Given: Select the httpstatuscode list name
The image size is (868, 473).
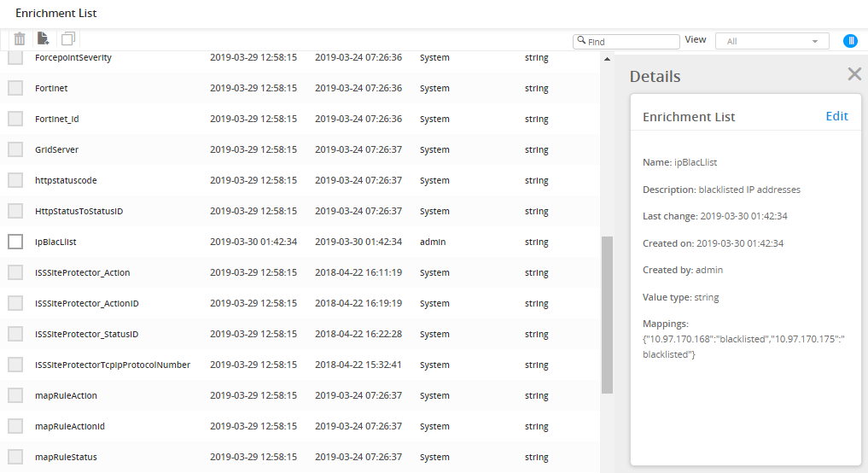Looking at the screenshot, I should [x=66, y=180].
